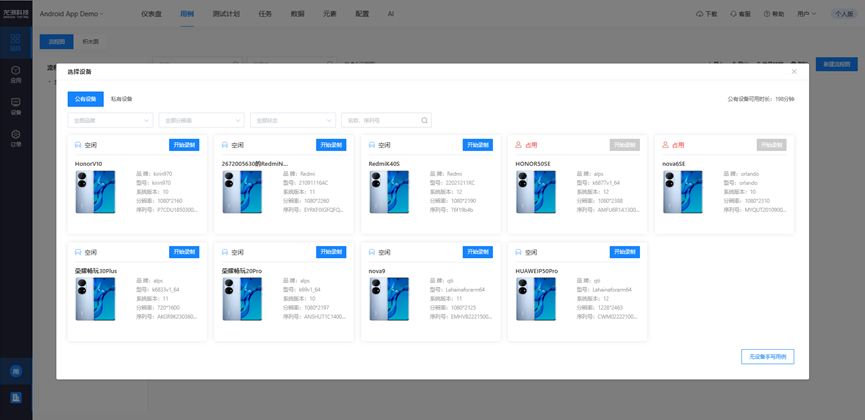Open the 订单 sidebar section
865x420 pixels.
pyautogui.click(x=15, y=139)
